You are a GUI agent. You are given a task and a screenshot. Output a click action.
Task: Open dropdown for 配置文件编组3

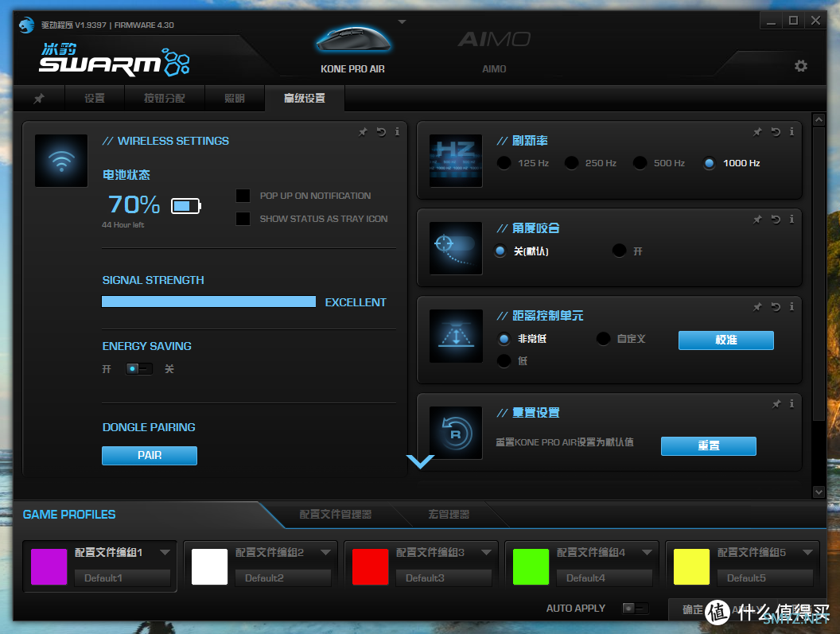tap(487, 552)
